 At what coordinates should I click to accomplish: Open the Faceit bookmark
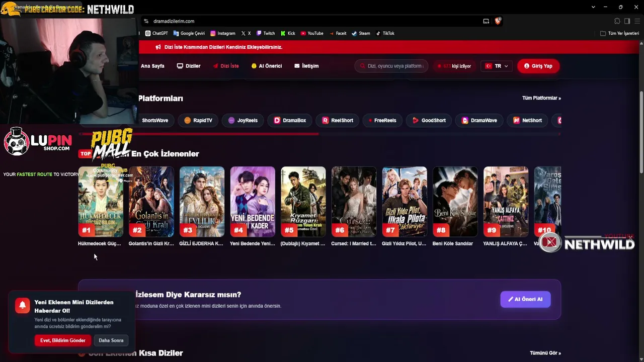tap(338, 33)
